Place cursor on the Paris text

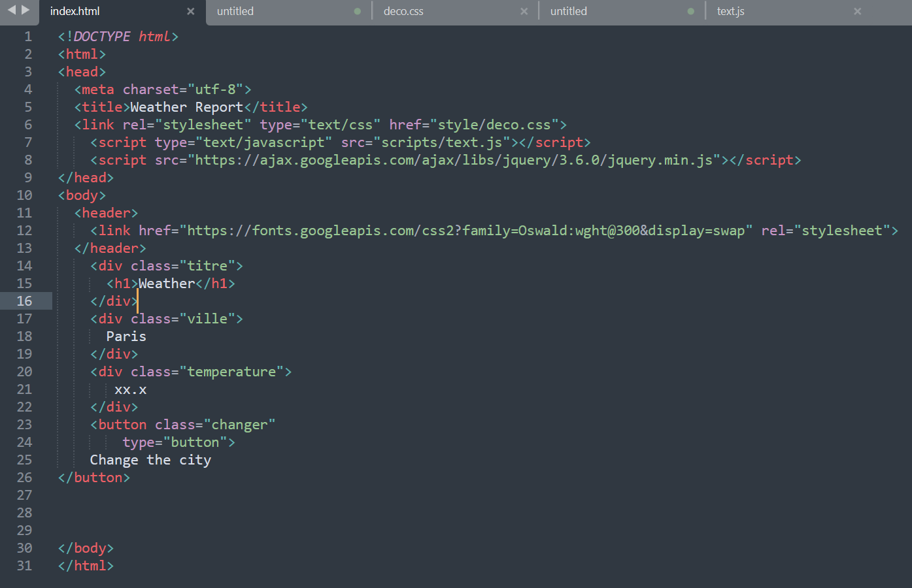[126, 336]
